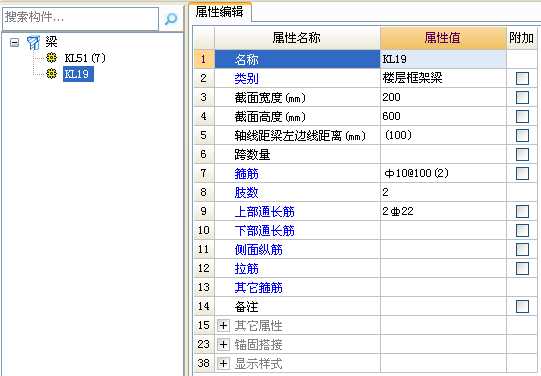Click the 其它箍筋 property link
This screenshot has height=376, width=541.
[x=258, y=287]
